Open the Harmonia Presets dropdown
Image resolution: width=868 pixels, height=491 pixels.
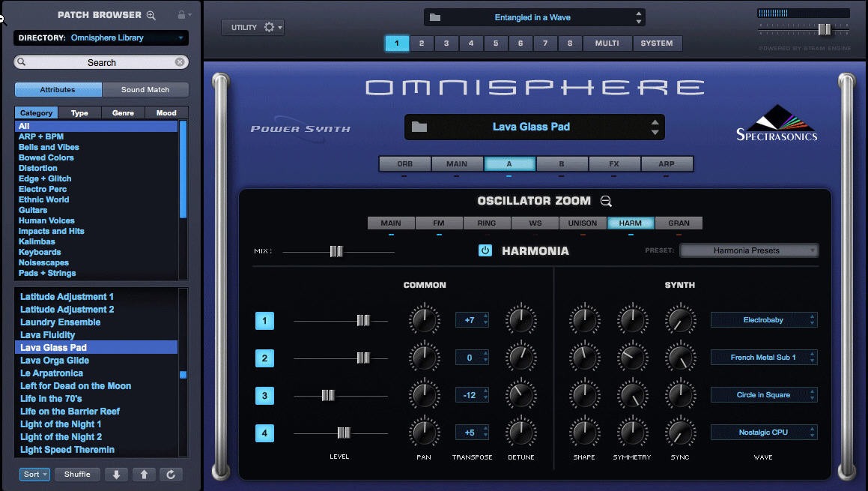[x=749, y=250]
